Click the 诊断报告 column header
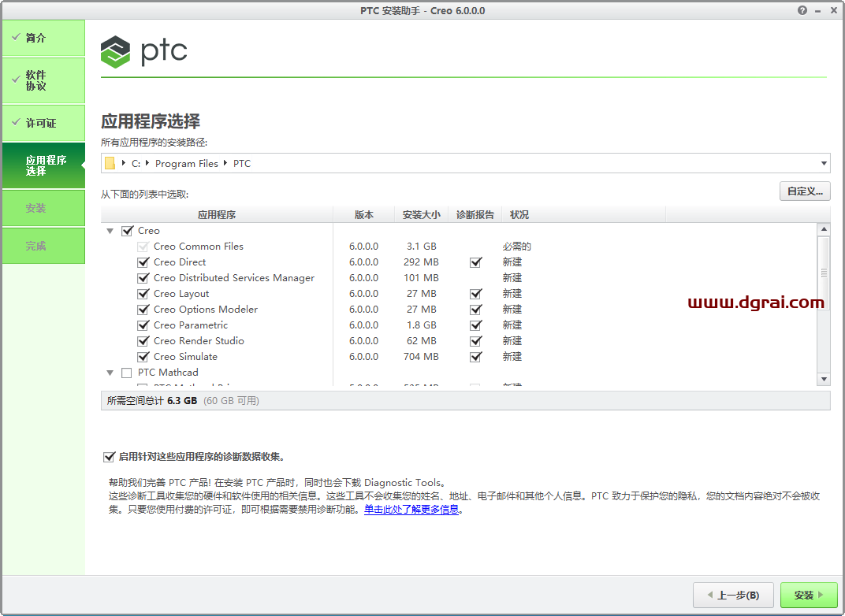Viewport: 845px width, 616px height. tap(475, 215)
